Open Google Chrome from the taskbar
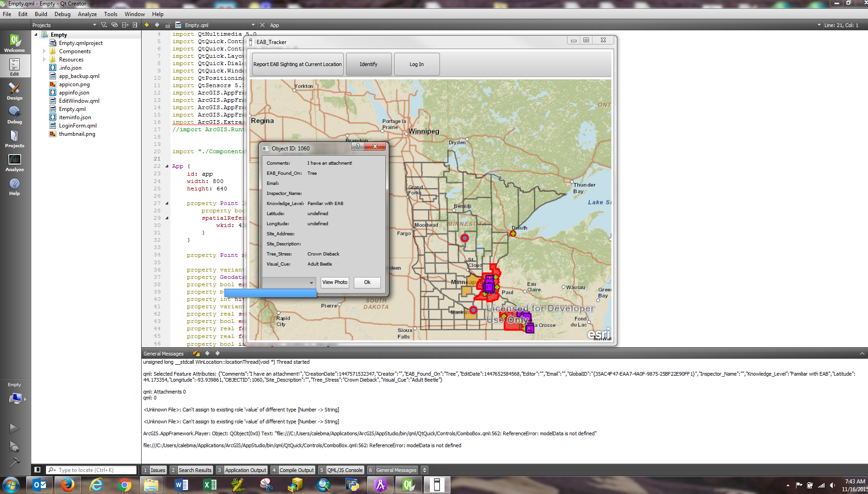 pos(124,485)
